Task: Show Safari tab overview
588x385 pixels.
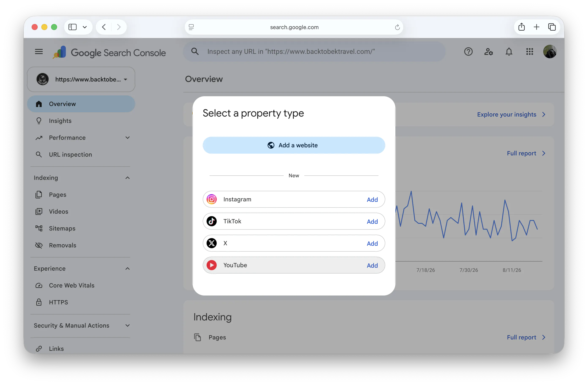Action: [x=552, y=27]
